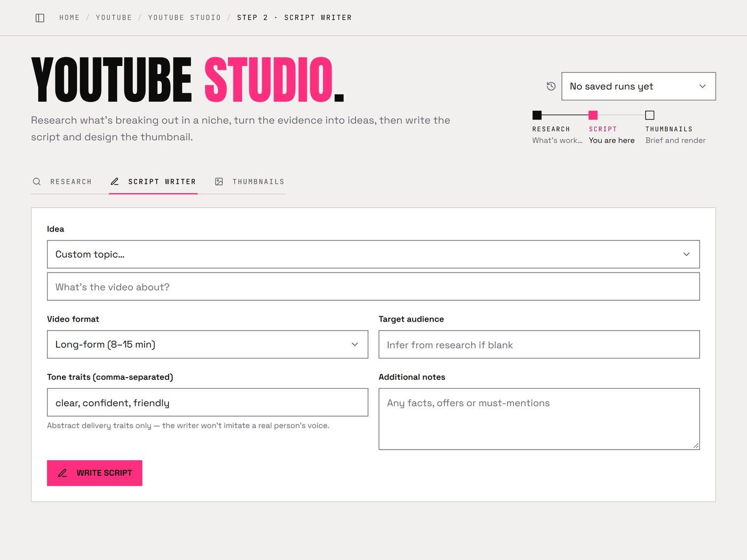Click the THUMBNAILS step label in progress tracker

pyautogui.click(x=669, y=129)
